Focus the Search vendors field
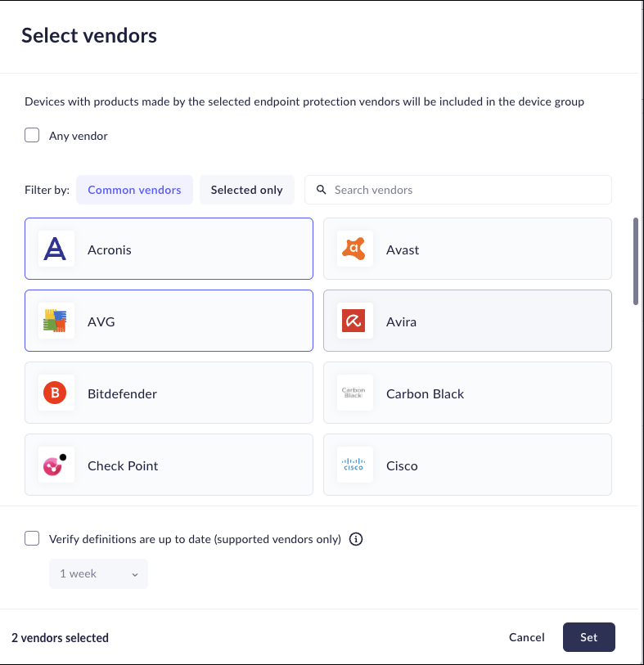644x665 pixels. point(466,190)
